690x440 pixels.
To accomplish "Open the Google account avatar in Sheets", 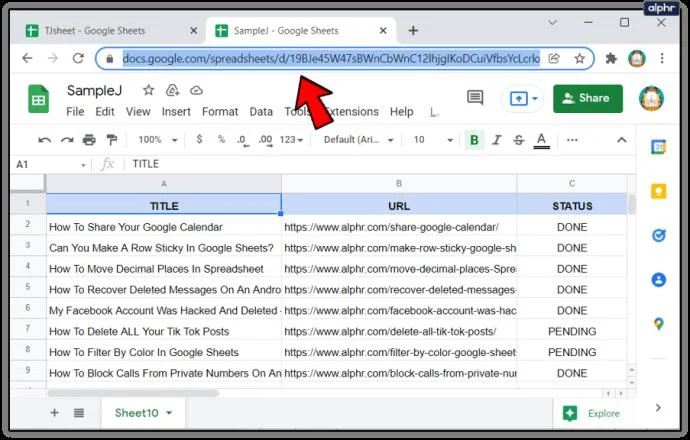I will pos(651,98).
